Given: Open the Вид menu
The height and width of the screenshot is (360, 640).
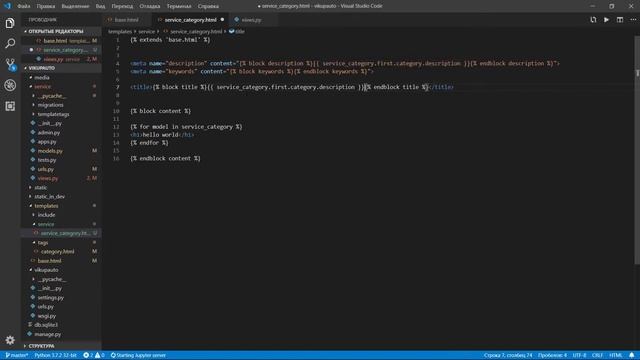Looking at the screenshot, I should 100,6.
